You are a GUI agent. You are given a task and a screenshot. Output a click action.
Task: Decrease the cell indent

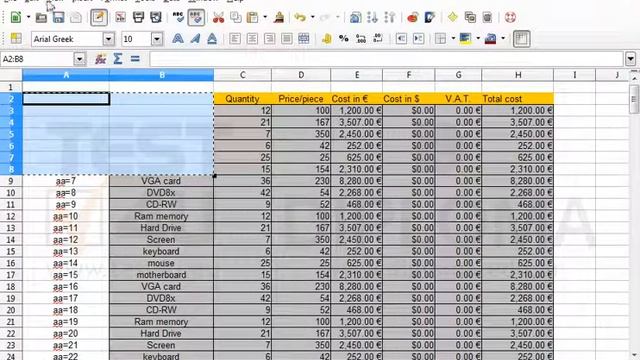401,39
